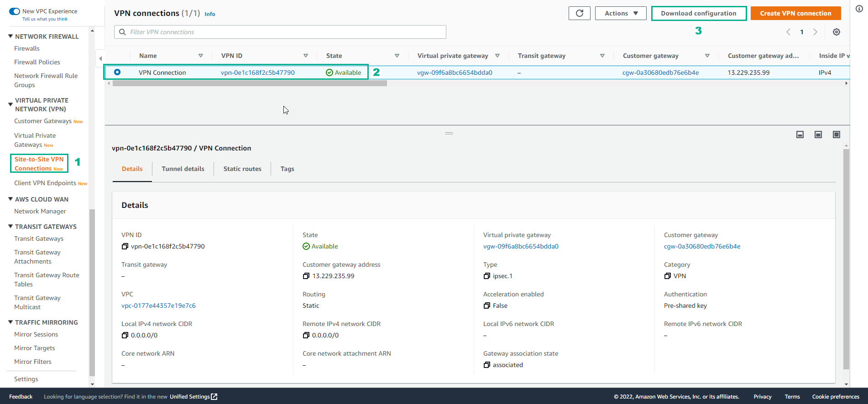Collapse the side navigation arrow
Image resolution: width=868 pixels, height=404 pixels.
(100, 58)
